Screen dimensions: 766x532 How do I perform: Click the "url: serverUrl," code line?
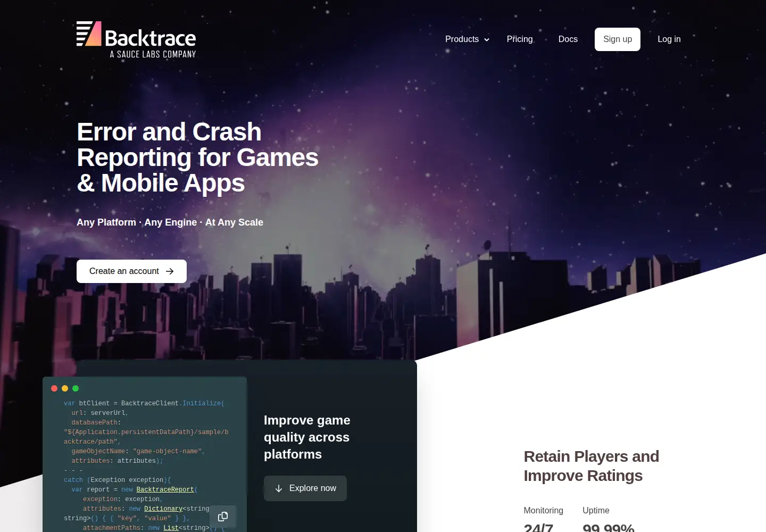pyautogui.click(x=100, y=413)
